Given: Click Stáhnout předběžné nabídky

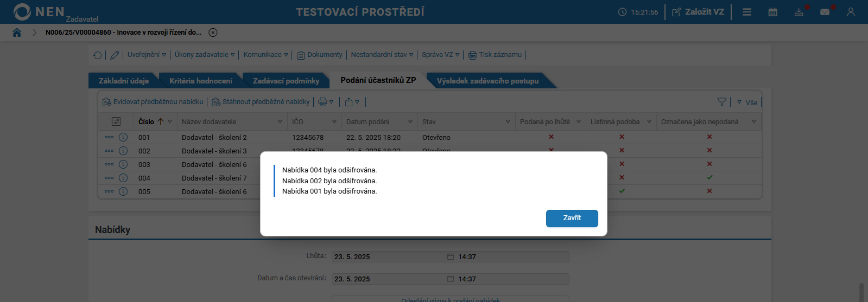Looking at the screenshot, I should [261, 102].
